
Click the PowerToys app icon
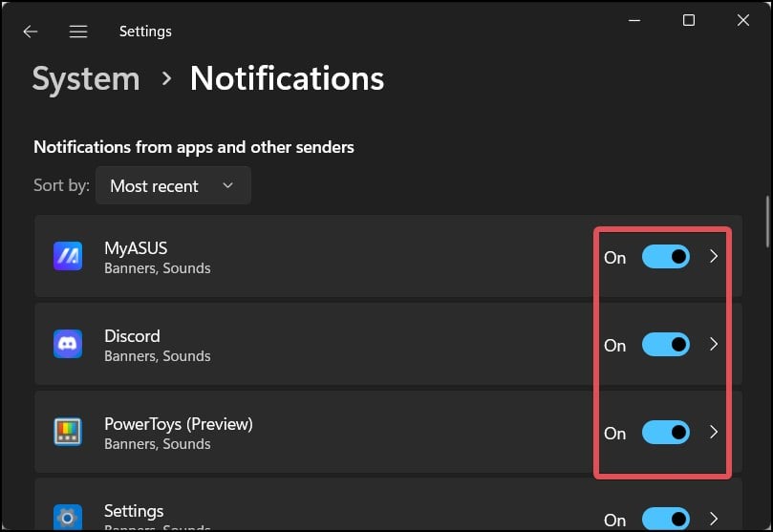tap(68, 432)
